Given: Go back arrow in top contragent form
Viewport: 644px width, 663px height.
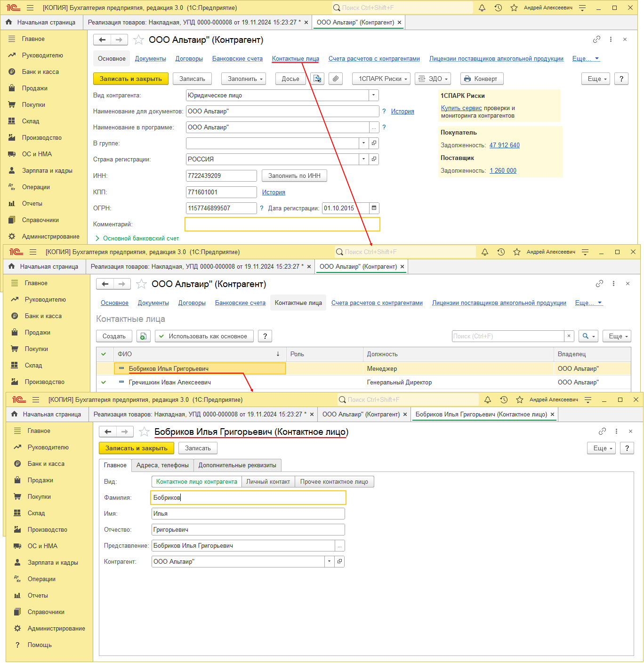Looking at the screenshot, I should (102, 40).
